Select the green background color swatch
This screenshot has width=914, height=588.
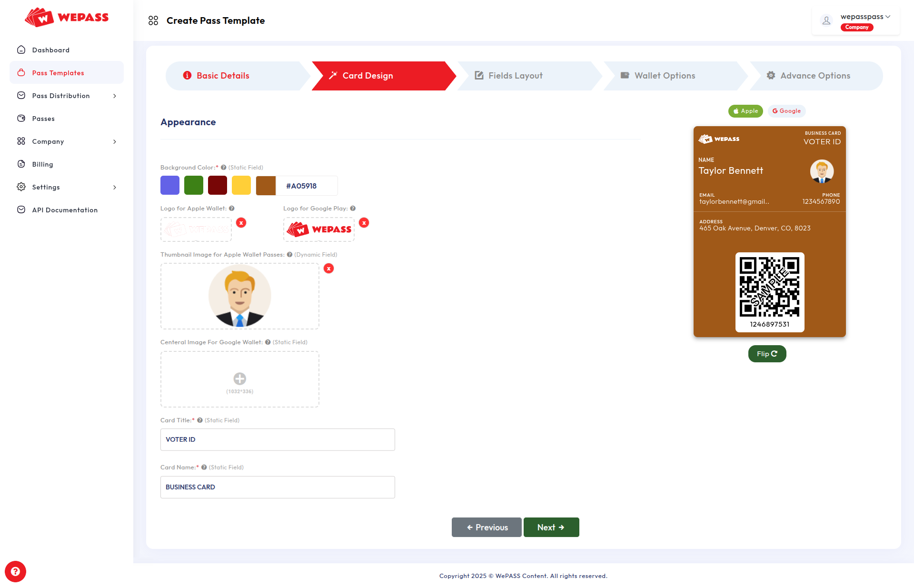tap(193, 185)
